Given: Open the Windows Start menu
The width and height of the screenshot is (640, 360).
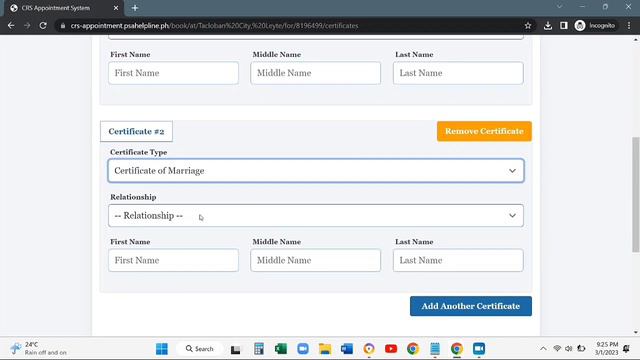Looking at the screenshot, I should [162, 349].
